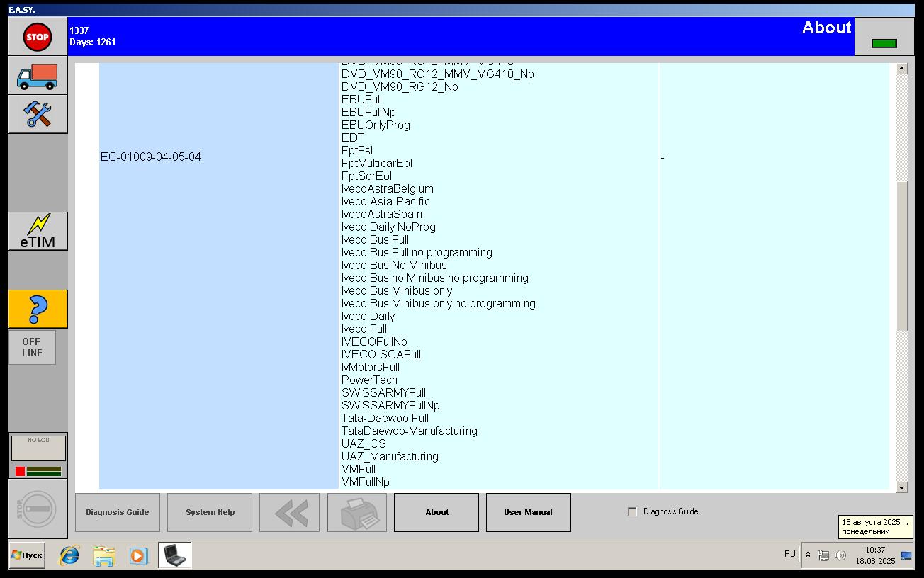Select the EBUOnlyProg entry
This screenshot has width=924, height=578.
376,125
